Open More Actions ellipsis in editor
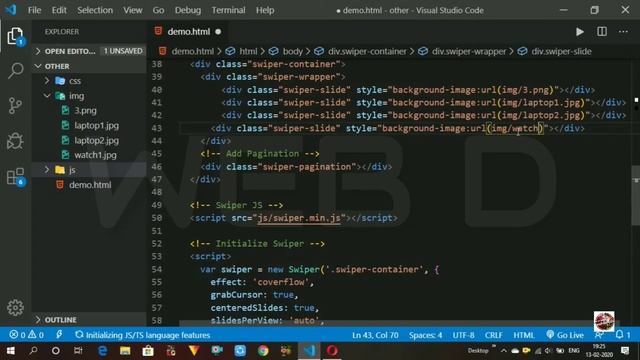640x360 pixels. pos(623,31)
